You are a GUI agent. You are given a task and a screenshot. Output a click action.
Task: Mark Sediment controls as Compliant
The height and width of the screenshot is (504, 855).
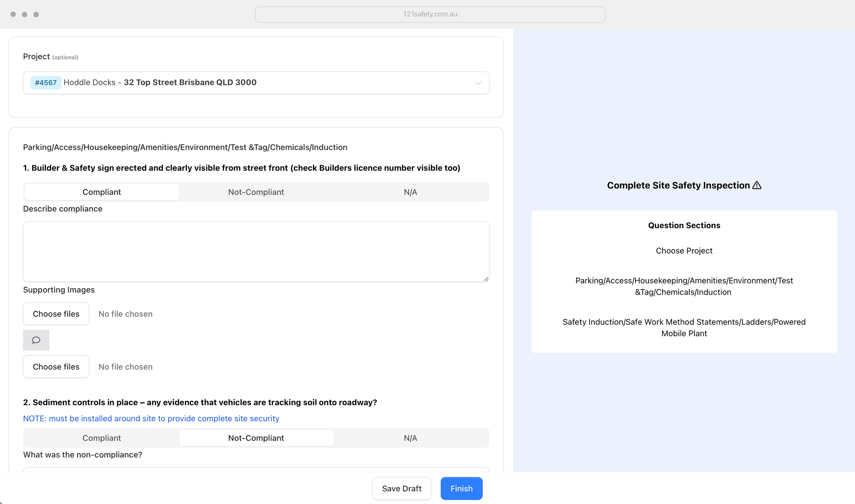(102, 438)
